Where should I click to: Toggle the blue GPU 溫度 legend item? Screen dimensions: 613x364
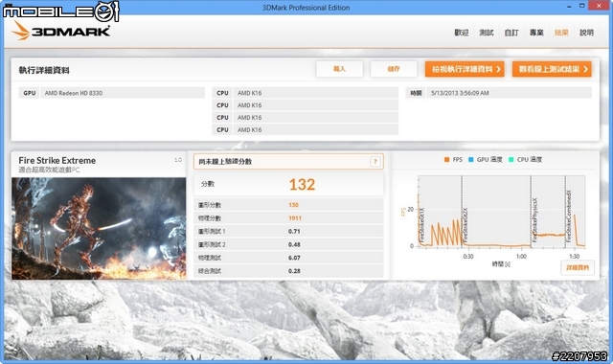(486, 160)
